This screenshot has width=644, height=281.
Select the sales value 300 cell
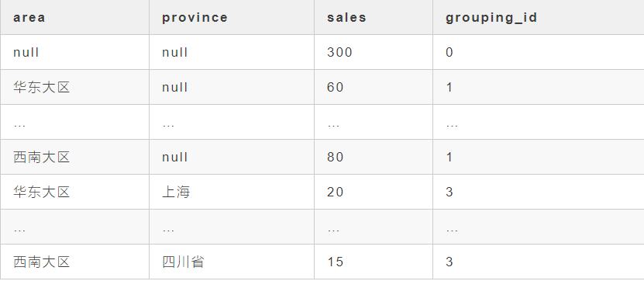(x=374, y=52)
